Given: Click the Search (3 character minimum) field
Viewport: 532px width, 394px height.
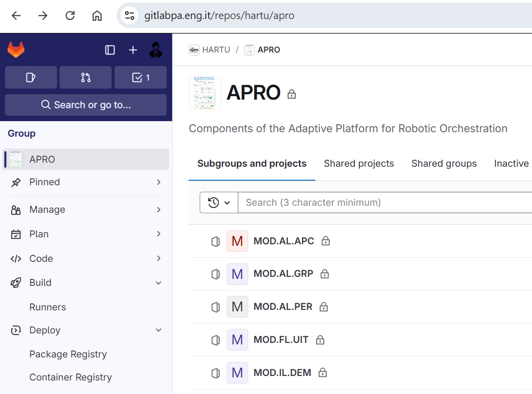Looking at the screenshot, I should click(x=385, y=203).
